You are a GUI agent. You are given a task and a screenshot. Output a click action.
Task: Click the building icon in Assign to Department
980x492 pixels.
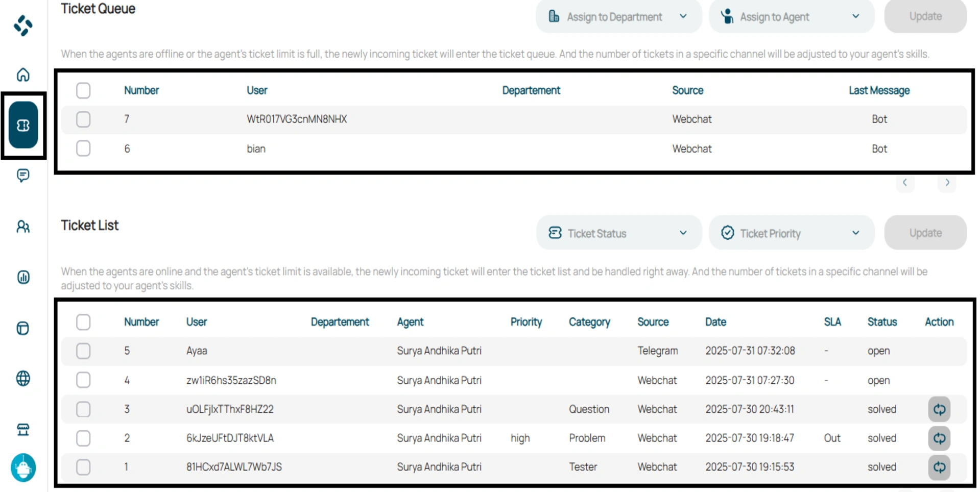[x=554, y=16]
